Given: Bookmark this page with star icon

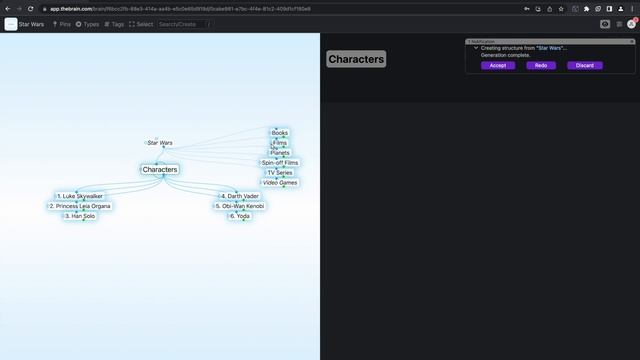Looking at the screenshot, I should 561,9.
